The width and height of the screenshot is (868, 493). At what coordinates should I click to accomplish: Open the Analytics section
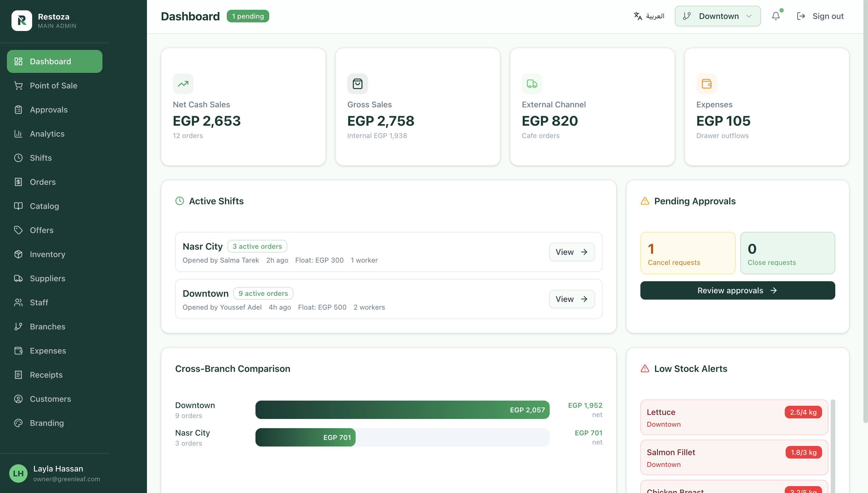pos(55,133)
